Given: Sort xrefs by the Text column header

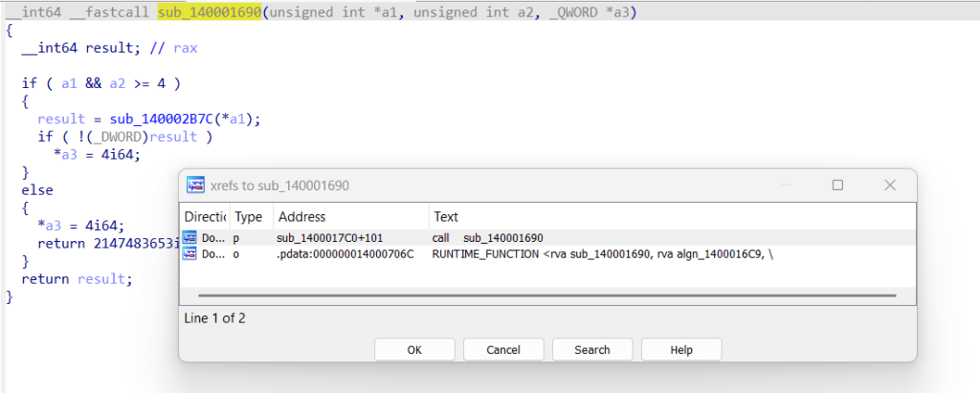Looking at the screenshot, I should click(x=446, y=217).
